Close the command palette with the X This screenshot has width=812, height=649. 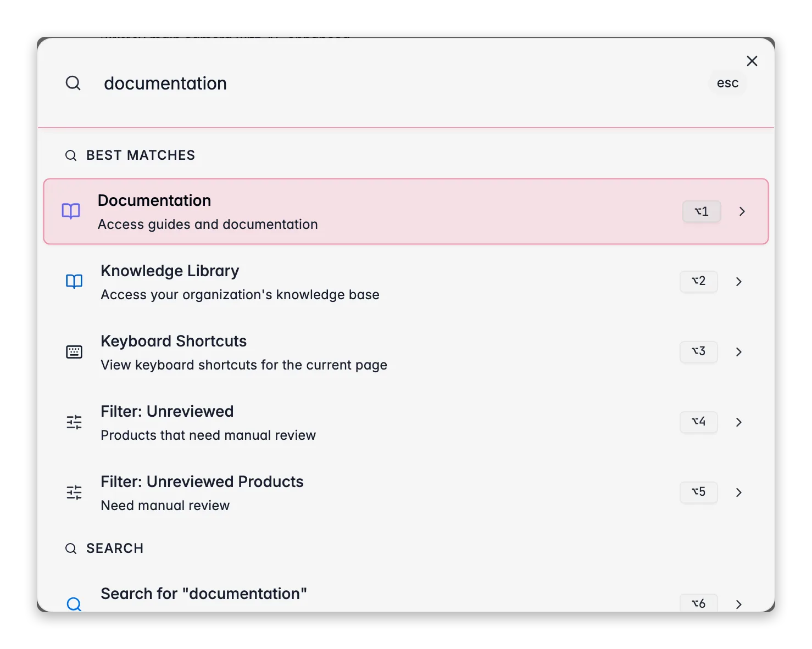click(752, 61)
